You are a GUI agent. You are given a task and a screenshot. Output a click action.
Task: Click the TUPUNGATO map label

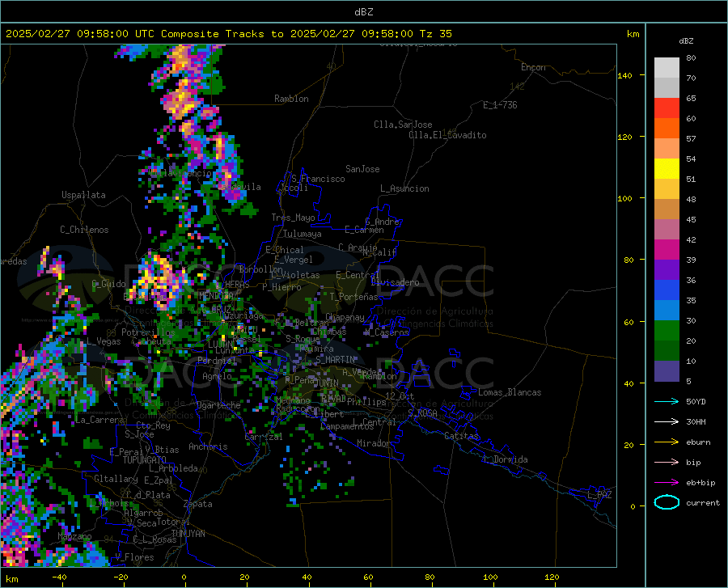pyautogui.click(x=145, y=460)
